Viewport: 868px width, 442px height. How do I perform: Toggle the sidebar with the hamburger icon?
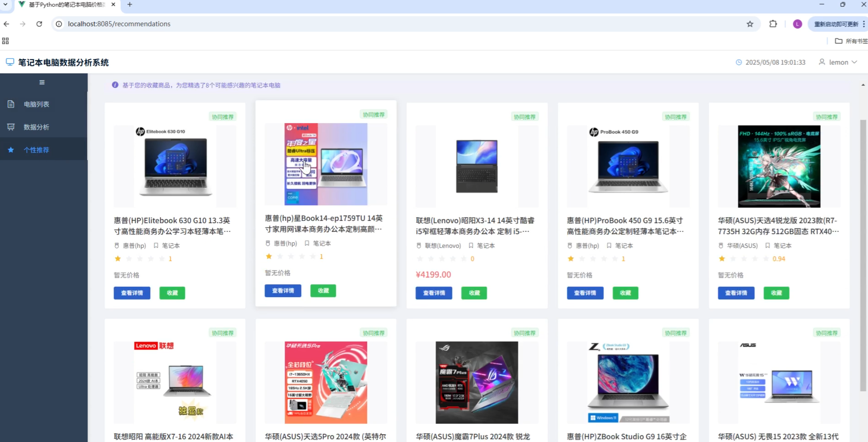[41, 82]
